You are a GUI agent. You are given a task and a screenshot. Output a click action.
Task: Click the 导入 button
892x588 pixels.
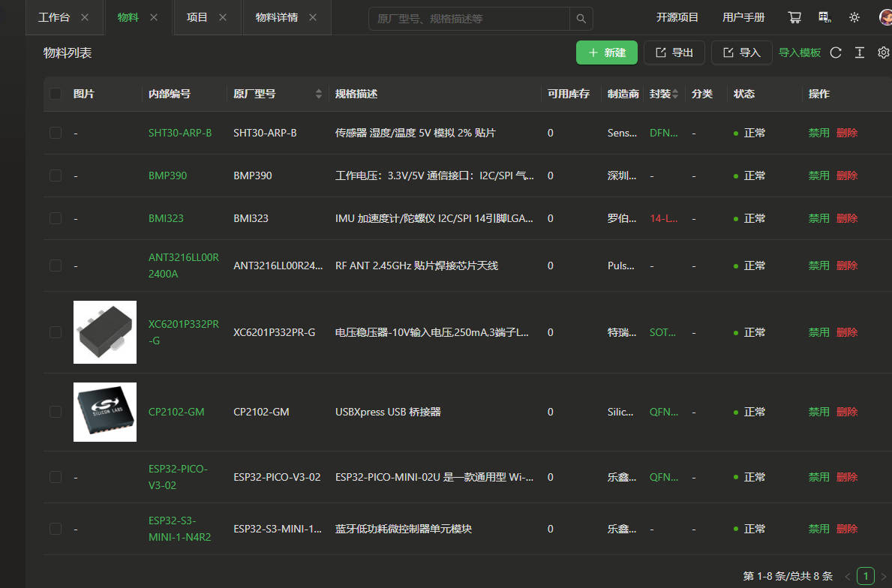741,53
